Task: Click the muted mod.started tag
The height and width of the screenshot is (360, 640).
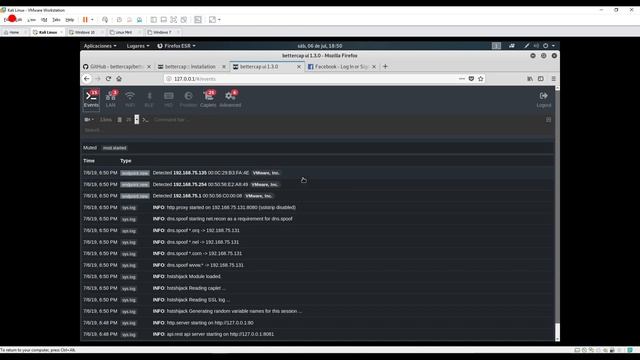Action: (115, 148)
